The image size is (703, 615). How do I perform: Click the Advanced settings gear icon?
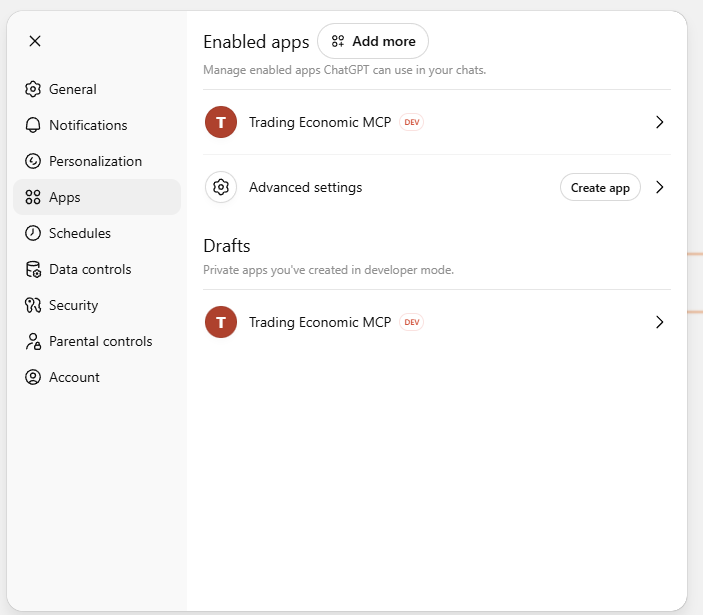[221, 187]
